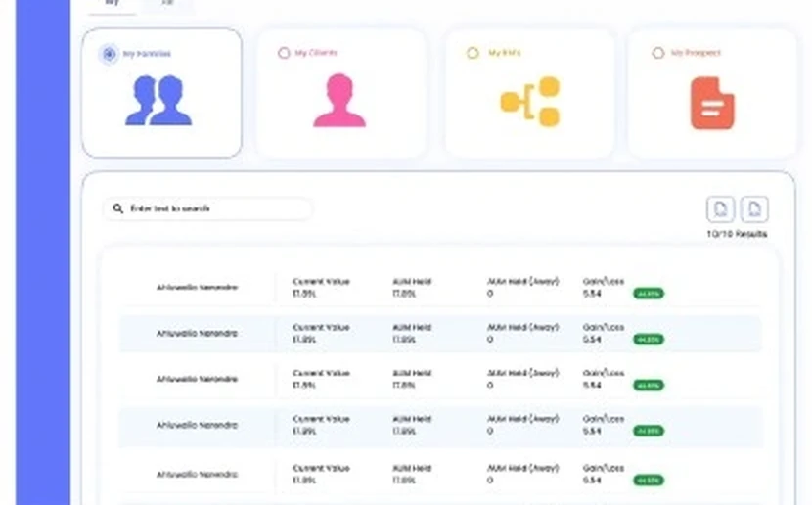
Task: Click the magnifier search icon
Action: [118, 208]
